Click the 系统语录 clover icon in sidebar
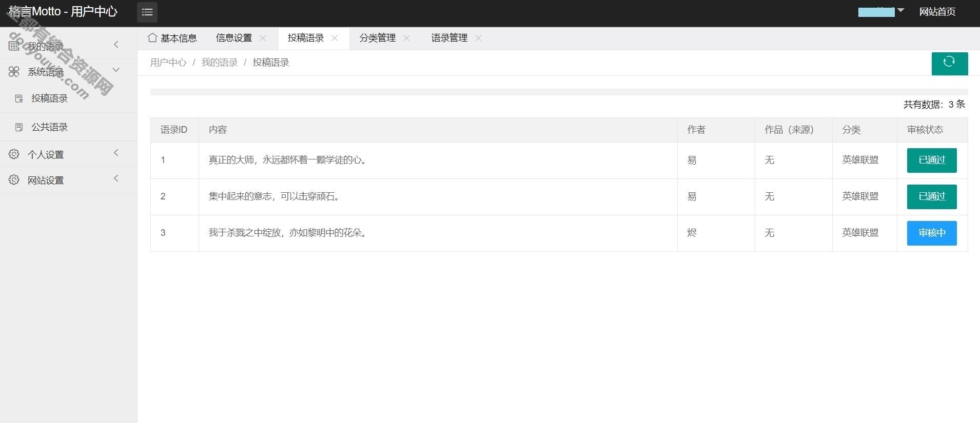The height and width of the screenshot is (423, 980). [14, 72]
